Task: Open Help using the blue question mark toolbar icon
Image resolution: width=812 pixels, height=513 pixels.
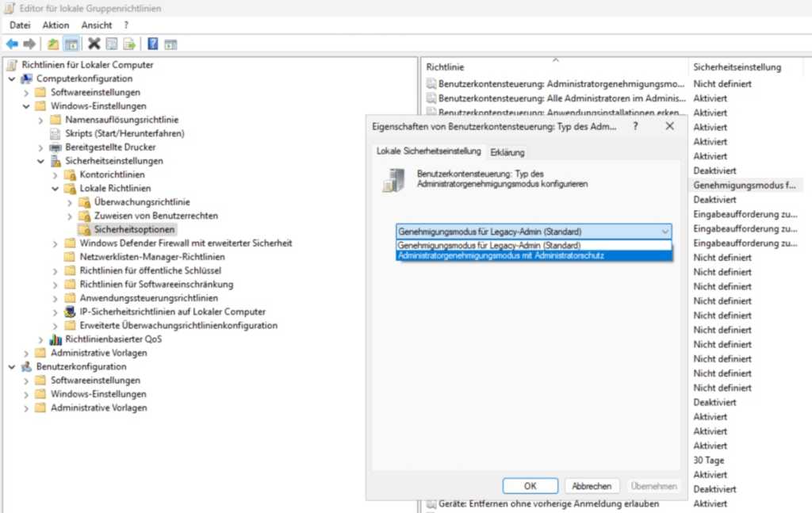Action: coord(152,44)
